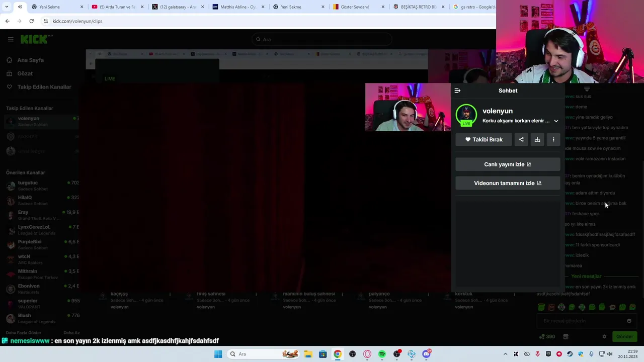This screenshot has height=362, width=644.
Task: Open Discord from the taskbar
Action: 427,354
